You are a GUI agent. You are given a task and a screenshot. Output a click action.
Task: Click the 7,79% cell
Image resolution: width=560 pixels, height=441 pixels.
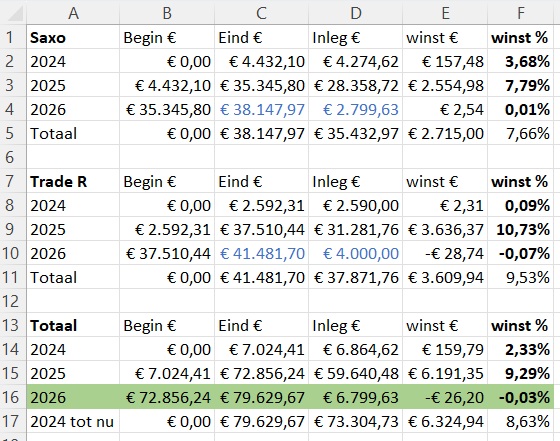point(521,85)
